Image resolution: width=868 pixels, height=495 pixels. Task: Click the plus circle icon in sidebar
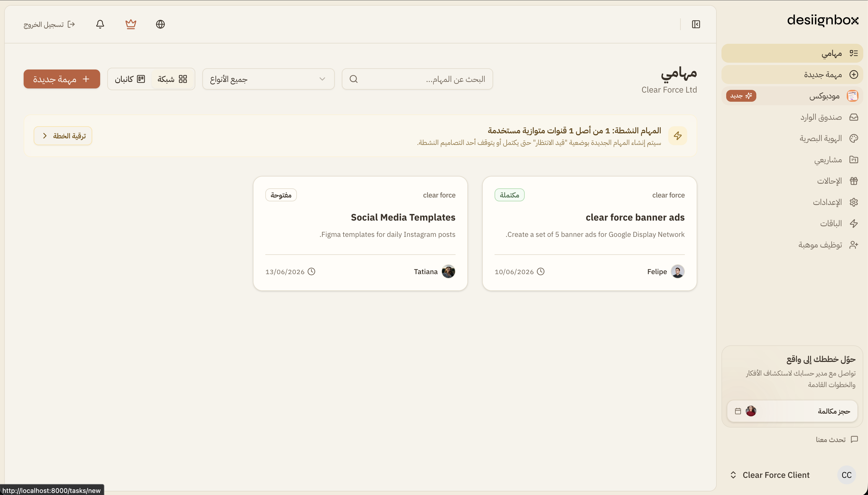click(x=854, y=75)
